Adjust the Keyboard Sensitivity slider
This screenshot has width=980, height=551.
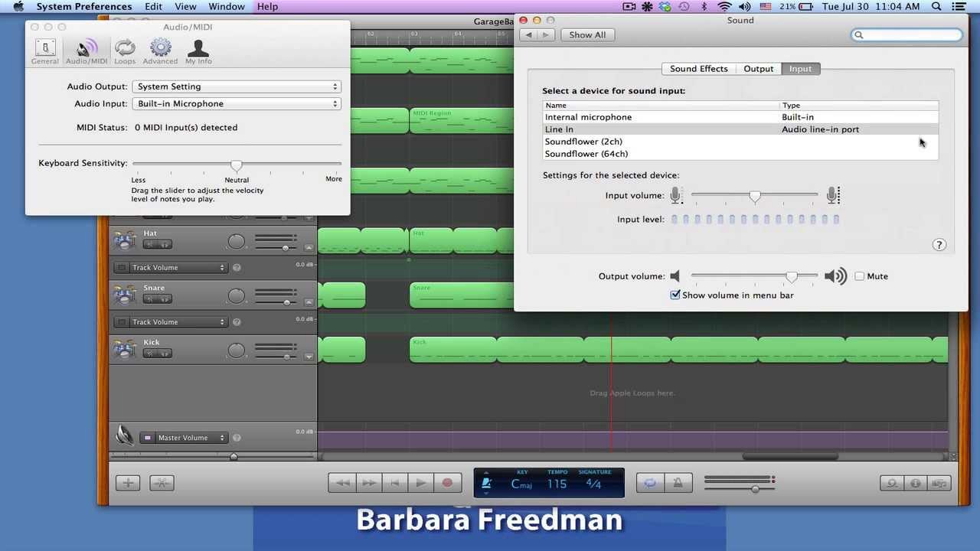237,165
